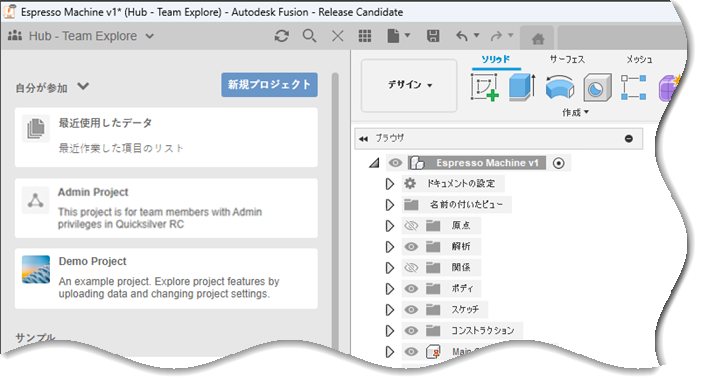The width and height of the screenshot is (711, 384).
Task: Expand the スケッチ node
Action: coord(390,310)
